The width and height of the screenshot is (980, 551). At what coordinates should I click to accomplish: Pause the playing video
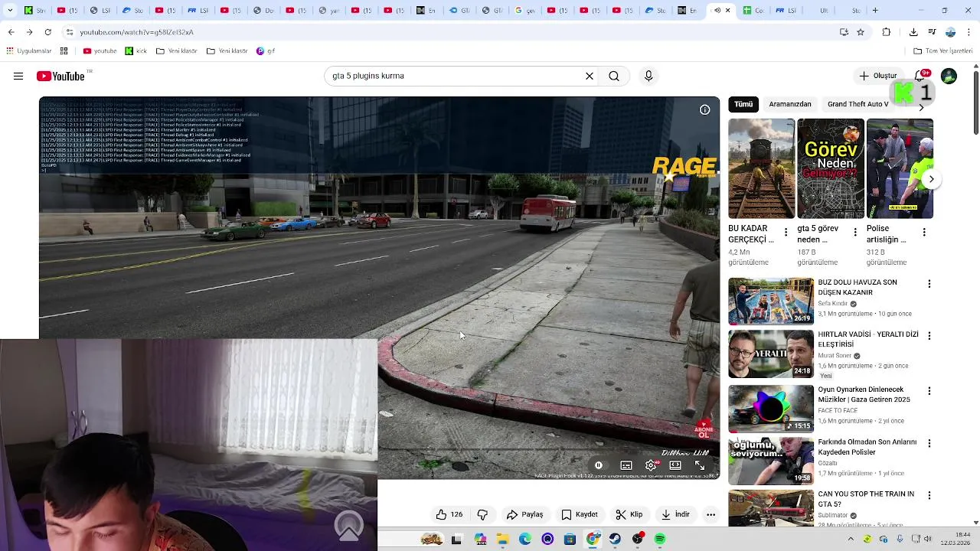pyautogui.click(x=599, y=465)
